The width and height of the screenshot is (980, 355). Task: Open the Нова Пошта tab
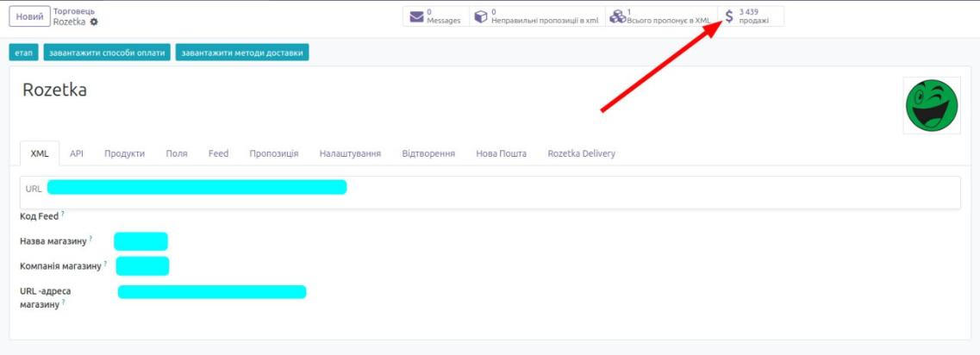(502, 153)
